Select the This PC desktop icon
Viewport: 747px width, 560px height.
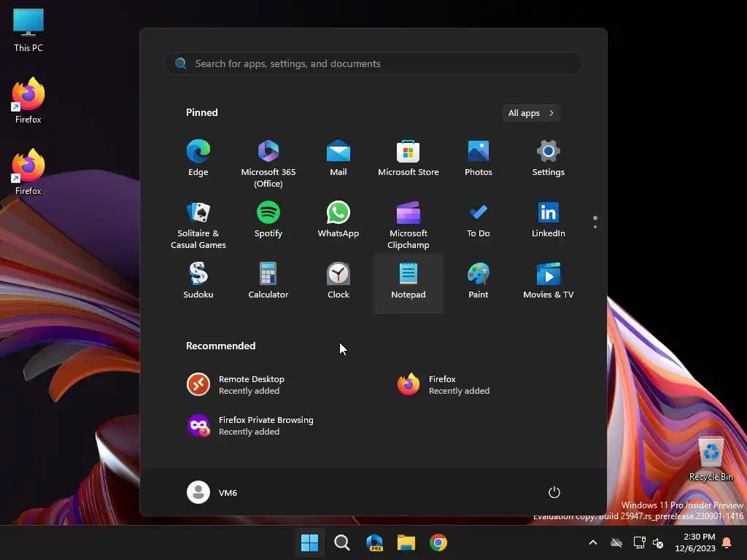pos(28,30)
